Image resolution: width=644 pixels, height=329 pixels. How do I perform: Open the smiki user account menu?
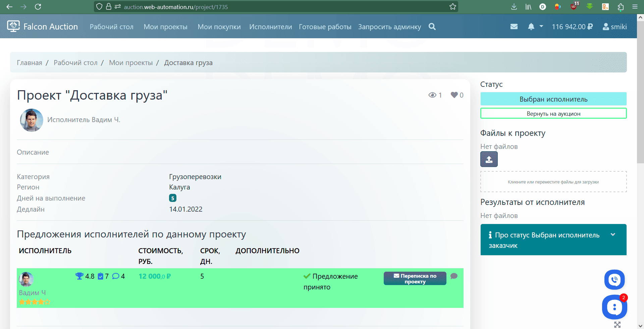[614, 27]
